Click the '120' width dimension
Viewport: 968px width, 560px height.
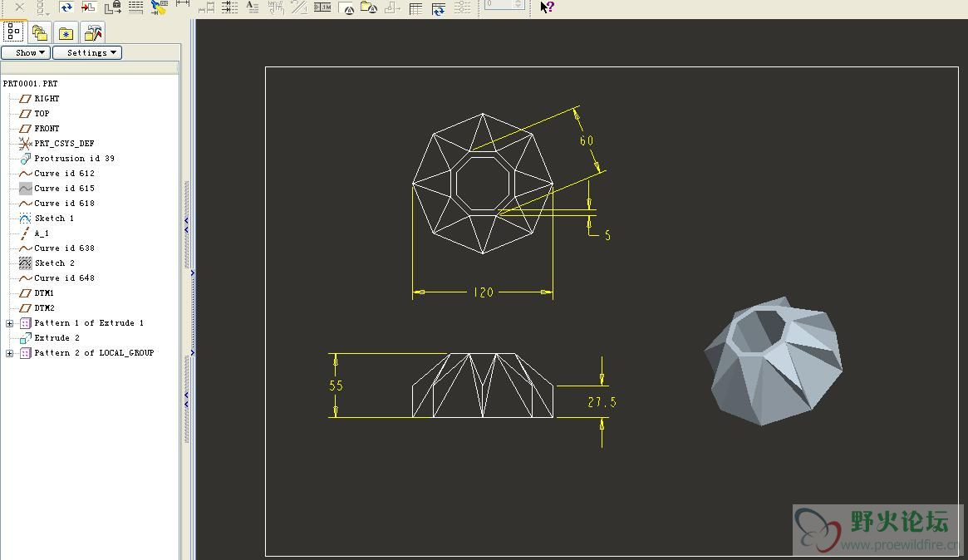tap(484, 292)
